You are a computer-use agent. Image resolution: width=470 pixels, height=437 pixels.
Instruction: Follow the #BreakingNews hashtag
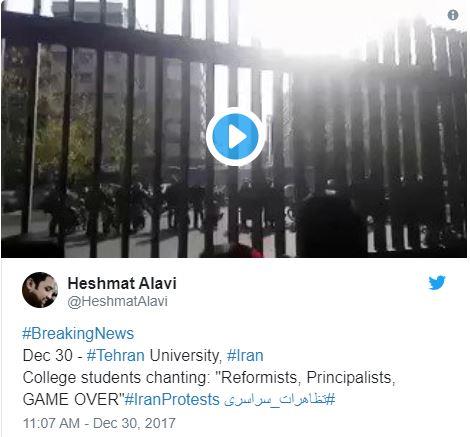coord(78,334)
